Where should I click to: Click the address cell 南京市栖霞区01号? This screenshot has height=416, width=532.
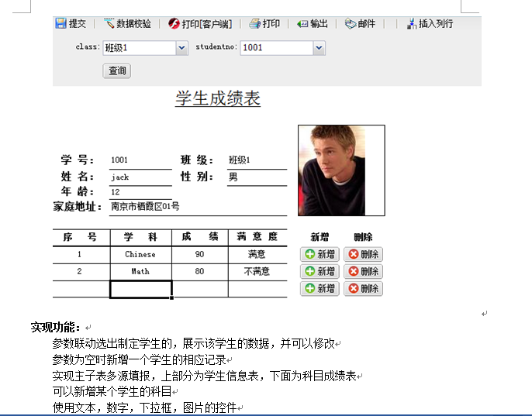pyautogui.click(x=199, y=207)
